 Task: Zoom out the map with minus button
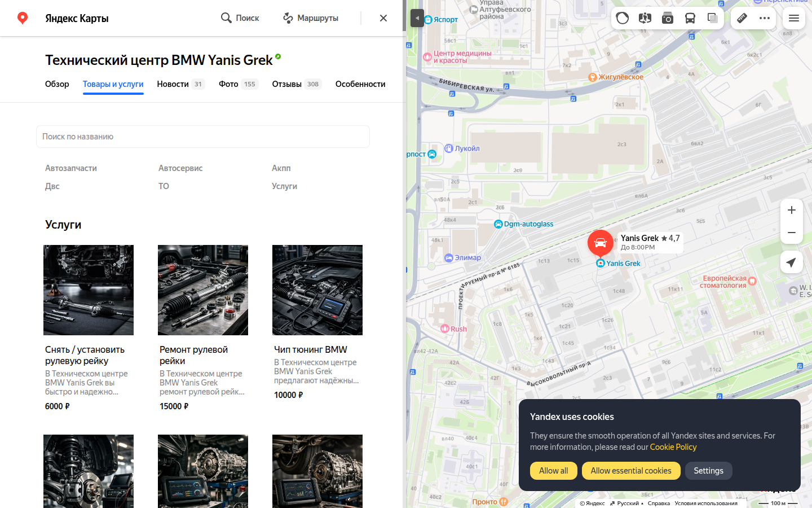click(x=792, y=233)
